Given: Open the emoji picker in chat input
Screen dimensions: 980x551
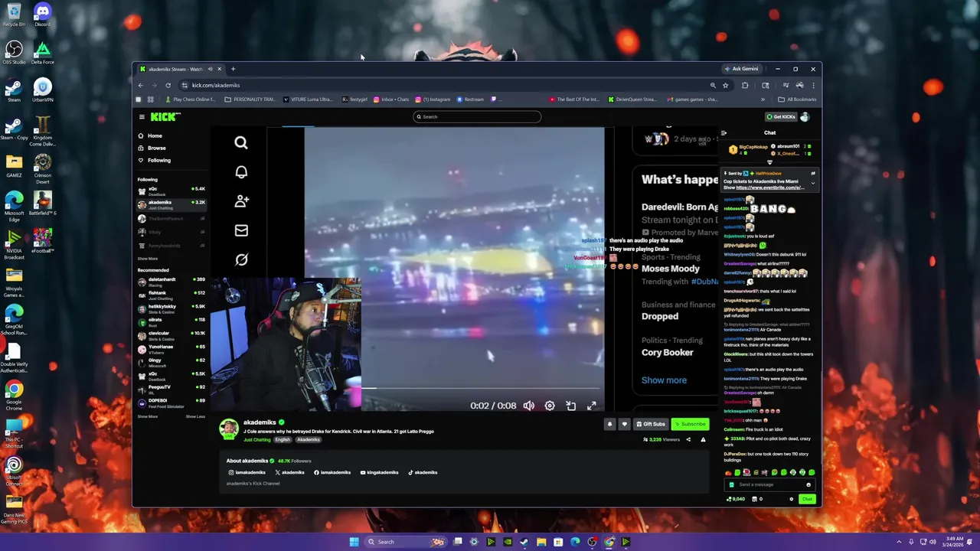Looking at the screenshot, I should (x=808, y=484).
